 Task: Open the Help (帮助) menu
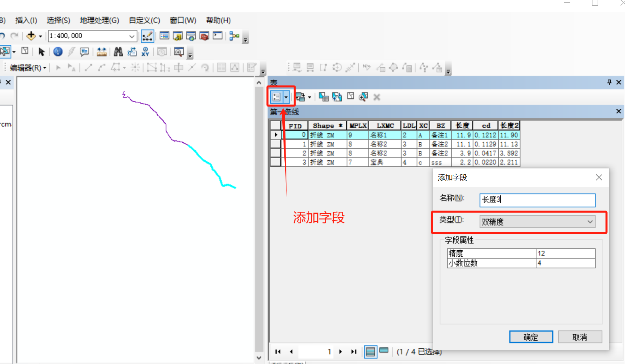[218, 20]
